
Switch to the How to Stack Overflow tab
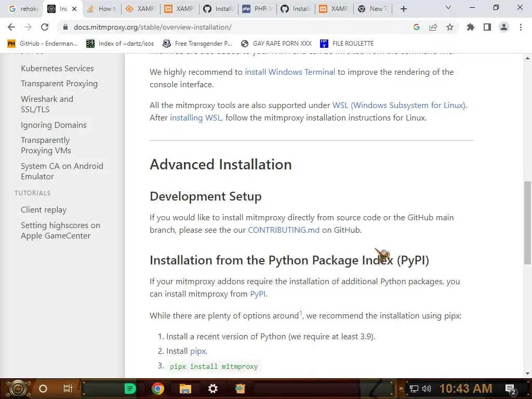coord(102,9)
